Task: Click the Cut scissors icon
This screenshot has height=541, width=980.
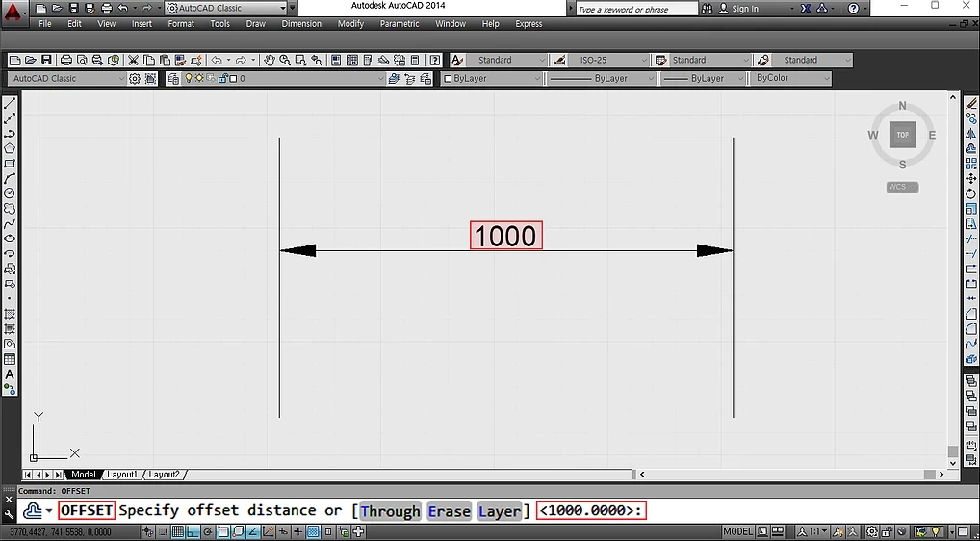Action: tap(133, 60)
